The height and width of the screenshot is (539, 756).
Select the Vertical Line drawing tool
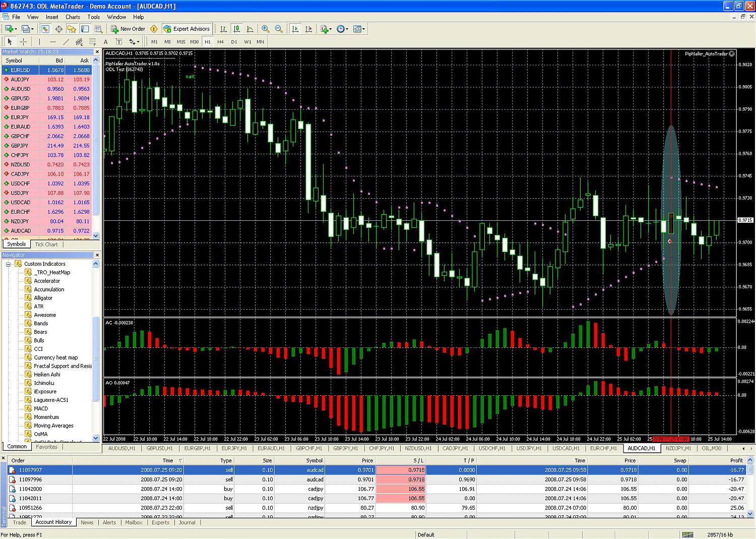(39, 41)
